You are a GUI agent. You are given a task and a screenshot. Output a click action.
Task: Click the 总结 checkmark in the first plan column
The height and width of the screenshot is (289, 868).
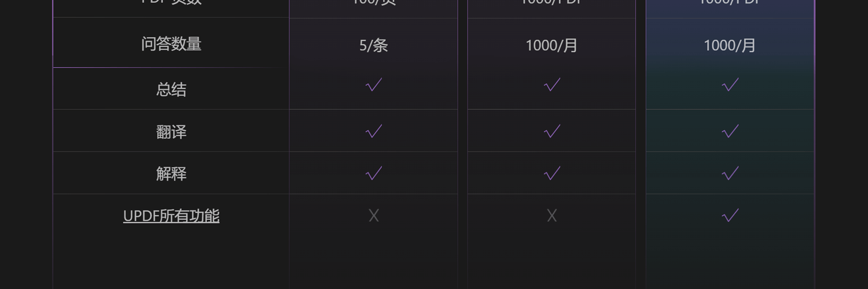coord(374,86)
